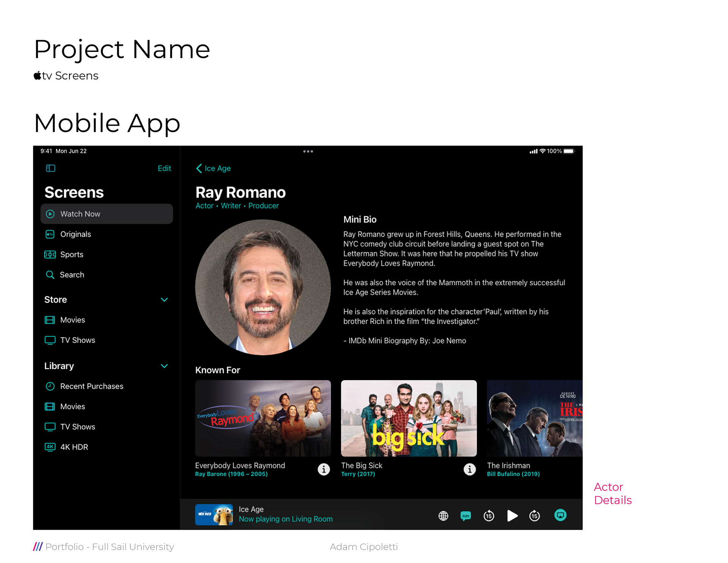Toggle the sidebar panel icon

coord(50,168)
